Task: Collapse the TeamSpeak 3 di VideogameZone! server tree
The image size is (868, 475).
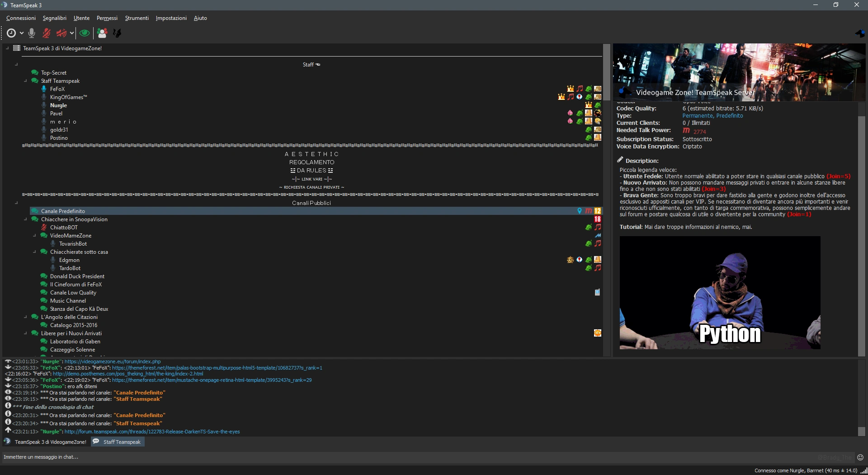Action: click(x=7, y=48)
